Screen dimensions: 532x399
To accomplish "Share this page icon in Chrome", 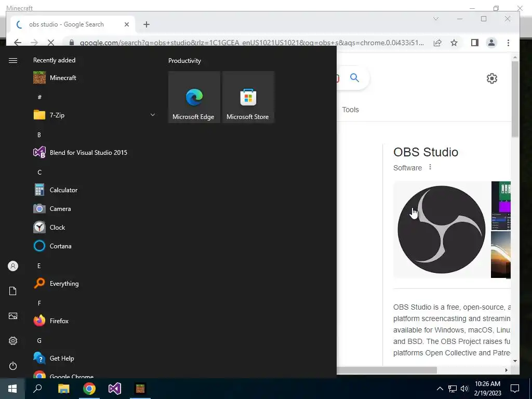I will (437, 43).
